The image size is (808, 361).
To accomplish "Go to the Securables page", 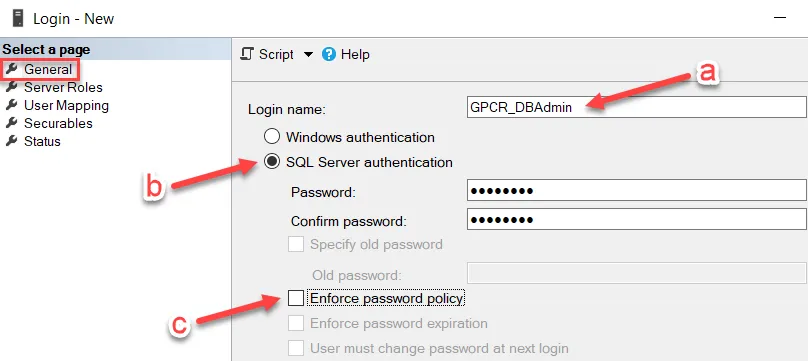I will point(58,123).
